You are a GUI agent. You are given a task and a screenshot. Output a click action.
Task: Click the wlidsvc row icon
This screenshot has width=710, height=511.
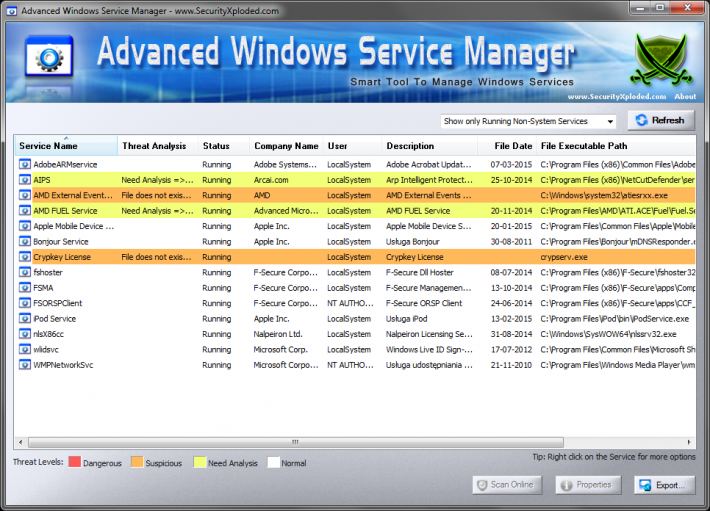point(24,349)
